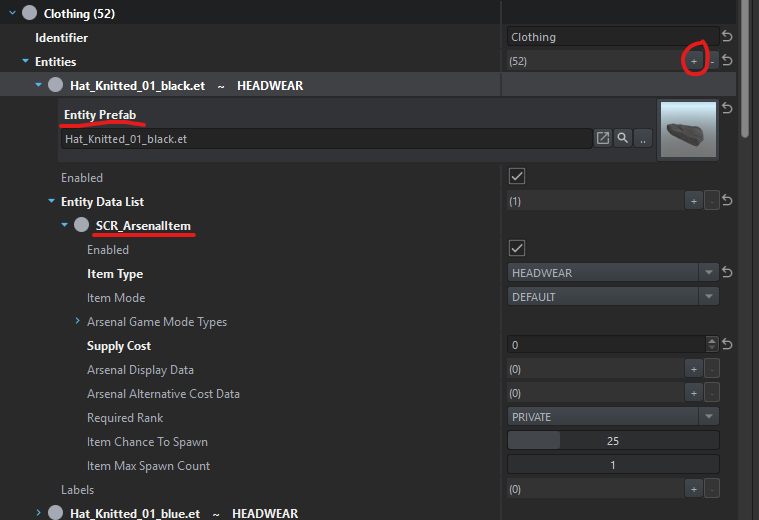Click the Hat_Knitted_01_blue.et circle icon
This screenshot has height=520, width=759.
point(56,512)
